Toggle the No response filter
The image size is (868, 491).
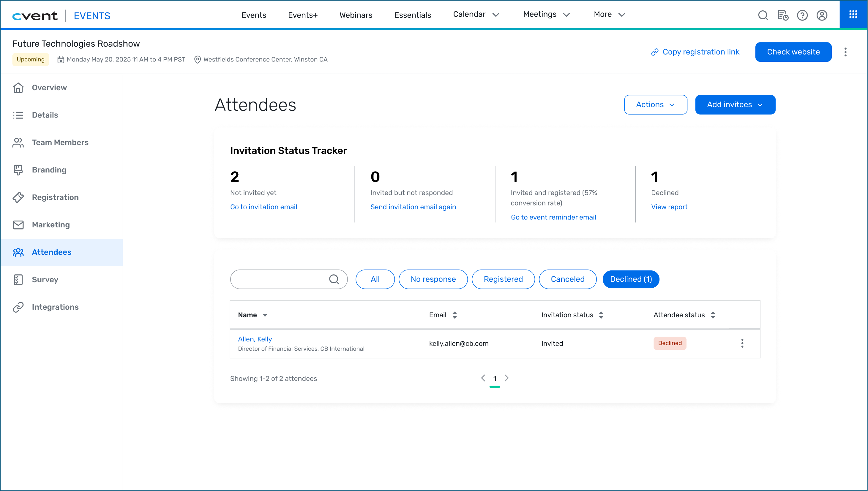pos(433,279)
